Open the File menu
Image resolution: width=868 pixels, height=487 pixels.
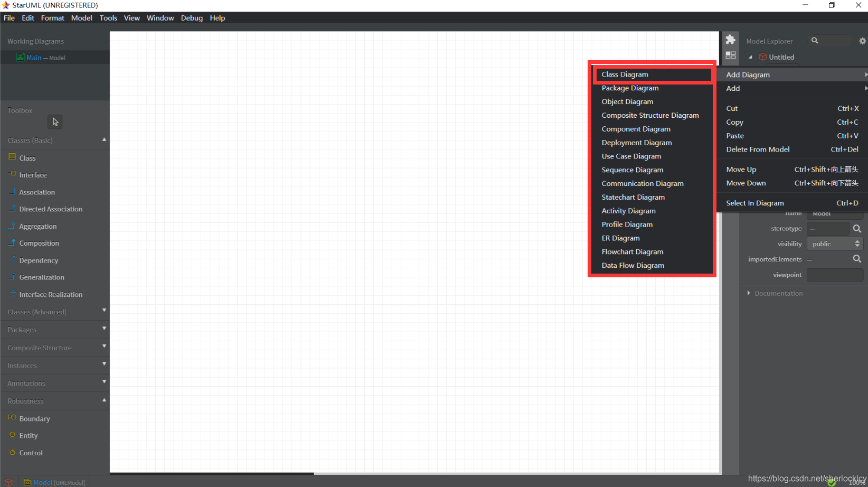click(10, 18)
